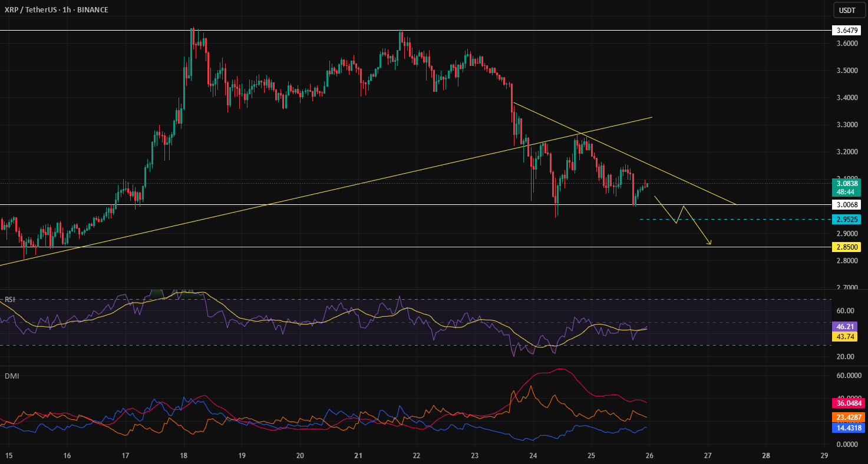Click the 3.6479 resistance price label
This screenshot has width=868, height=464.
click(x=846, y=30)
